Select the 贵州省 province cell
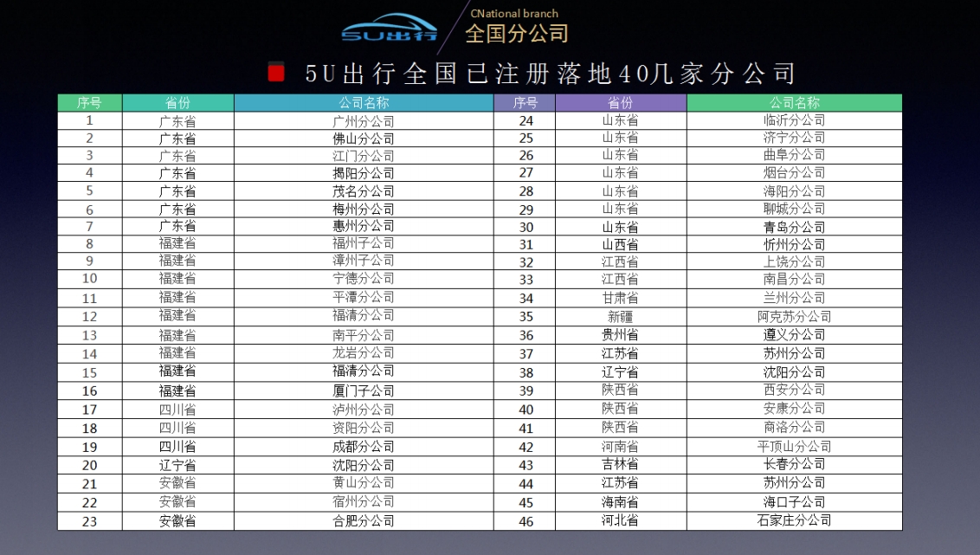The image size is (980, 555). [x=621, y=335]
